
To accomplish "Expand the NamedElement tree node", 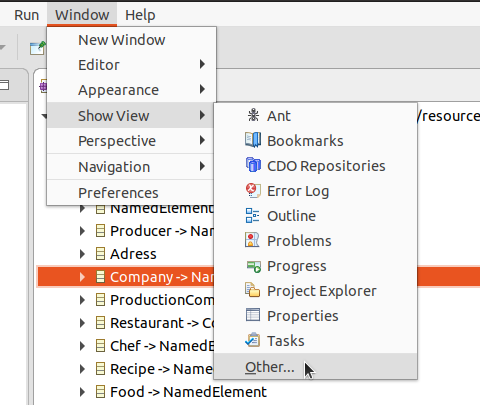I will (x=82, y=209).
